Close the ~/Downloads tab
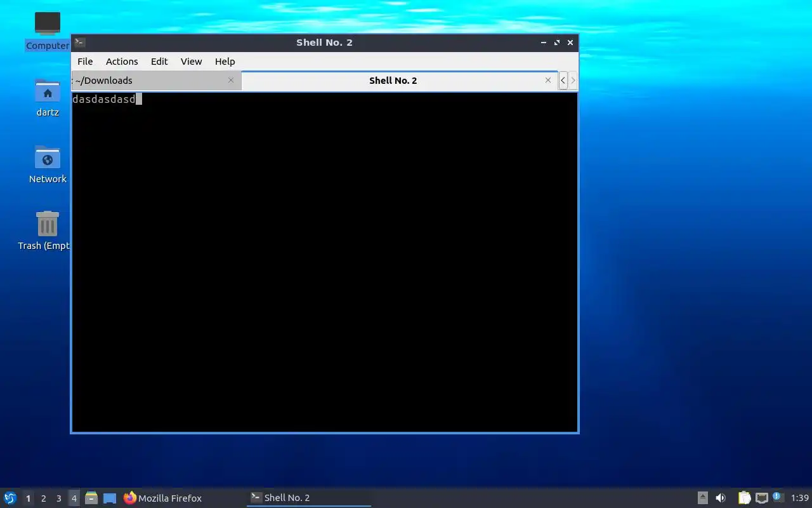812x508 pixels. coord(231,80)
